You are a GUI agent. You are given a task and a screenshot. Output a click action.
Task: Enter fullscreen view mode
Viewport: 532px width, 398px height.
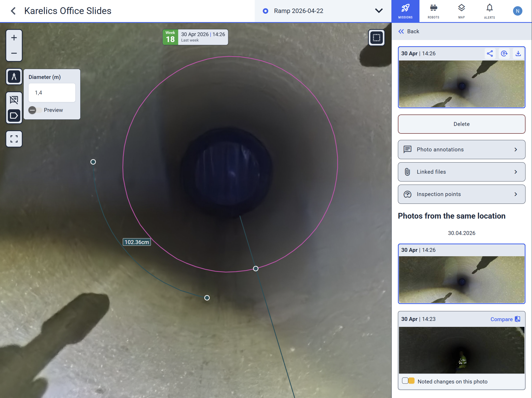point(14,139)
